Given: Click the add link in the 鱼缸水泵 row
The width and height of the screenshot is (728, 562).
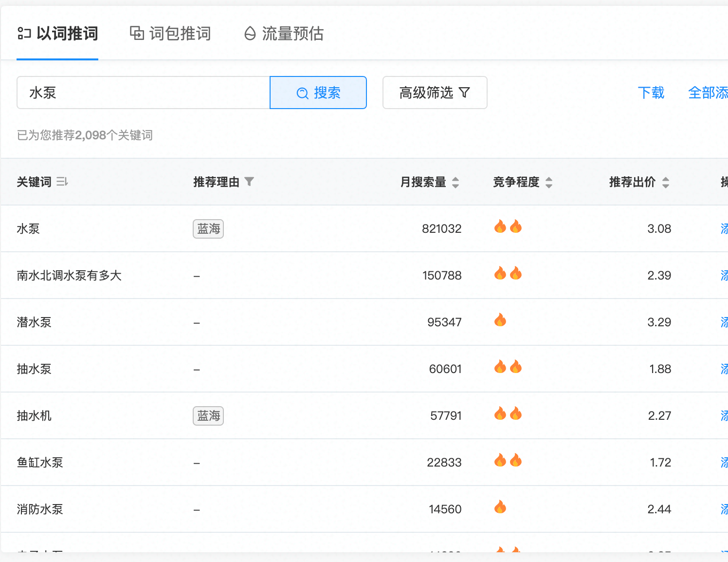Looking at the screenshot, I should coord(724,463).
